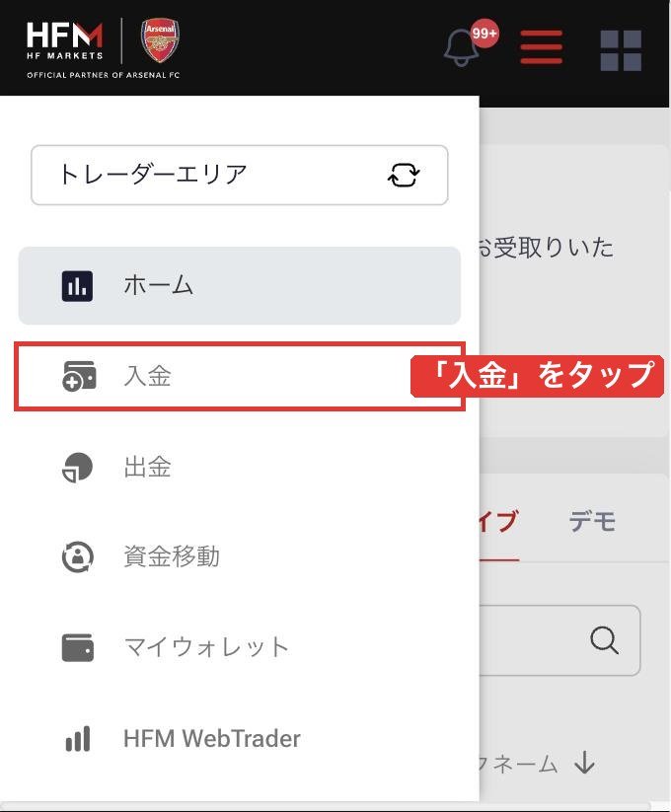Click the Arsenal crest logo

160,40
